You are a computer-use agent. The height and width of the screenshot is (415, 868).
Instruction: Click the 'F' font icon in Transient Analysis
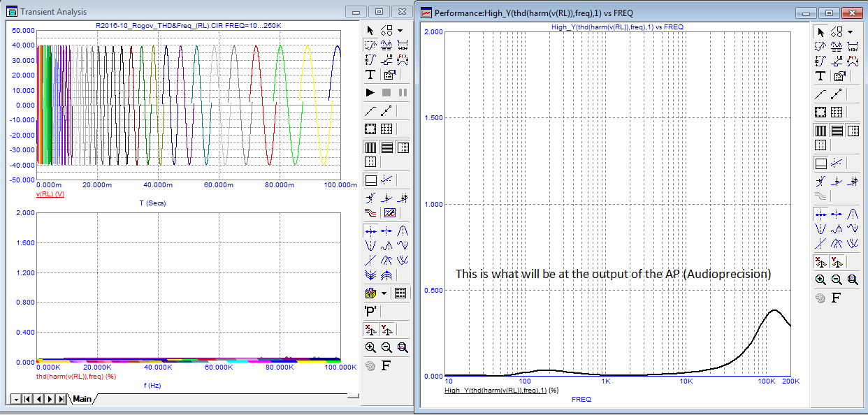pyautogui.click(x=386, y=365)
